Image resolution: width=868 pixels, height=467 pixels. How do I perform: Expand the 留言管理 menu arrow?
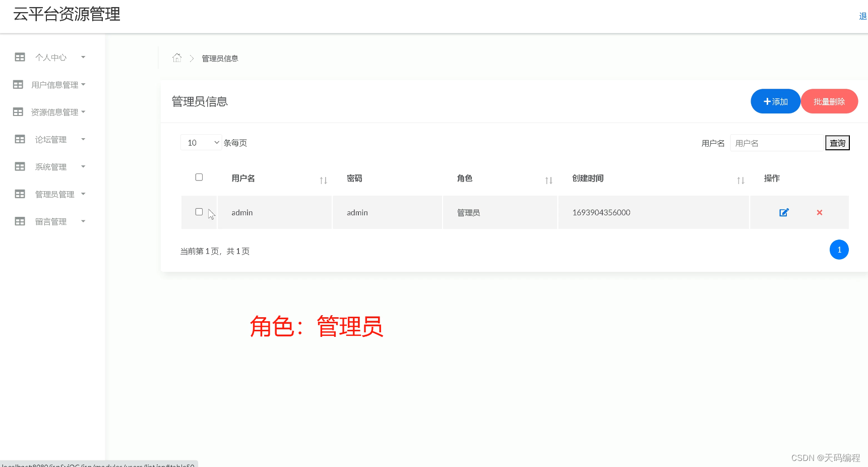(x=83, y=221)
